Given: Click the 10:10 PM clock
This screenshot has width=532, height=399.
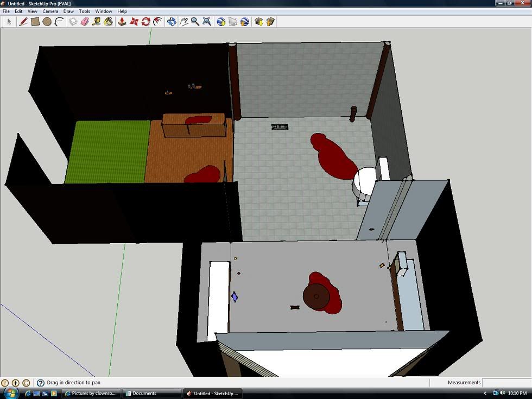Looking at the screenshot, I should click(x=517, y=393).
